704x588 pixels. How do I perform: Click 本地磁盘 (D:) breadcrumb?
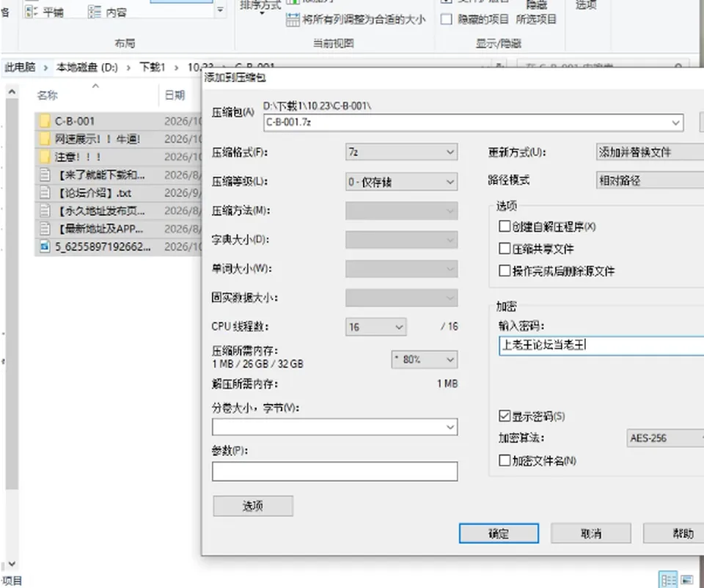click(87, 67)
